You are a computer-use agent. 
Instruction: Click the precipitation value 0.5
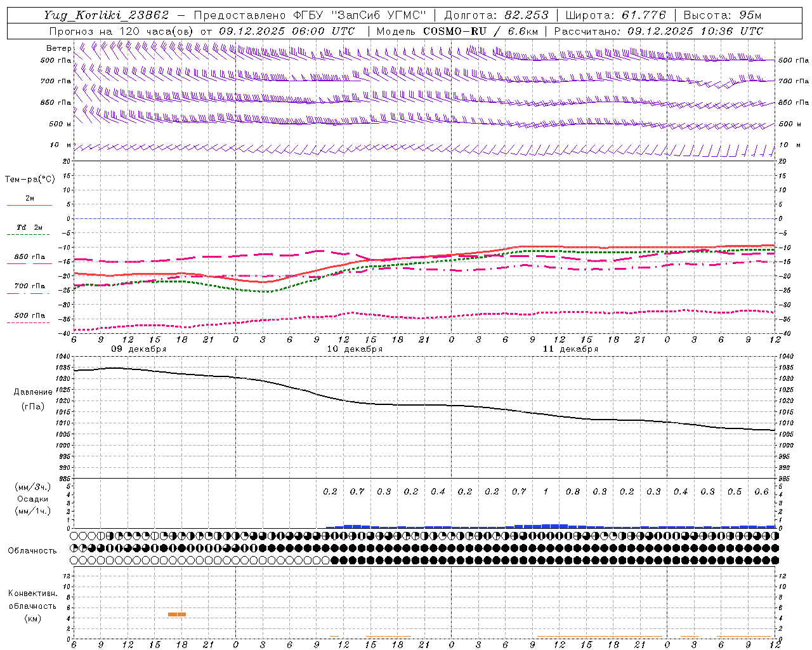pyautogui.click(x=735, y=492)
